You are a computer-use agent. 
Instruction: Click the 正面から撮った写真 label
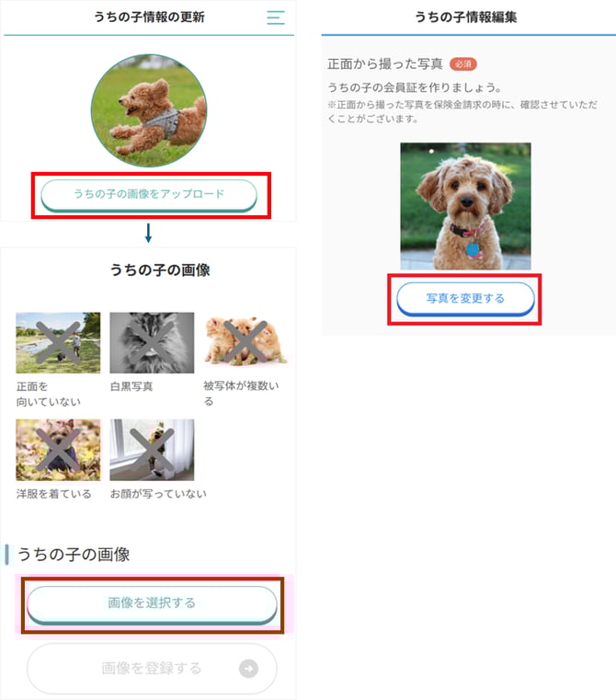pyautogui.click(x=385, y=63)
